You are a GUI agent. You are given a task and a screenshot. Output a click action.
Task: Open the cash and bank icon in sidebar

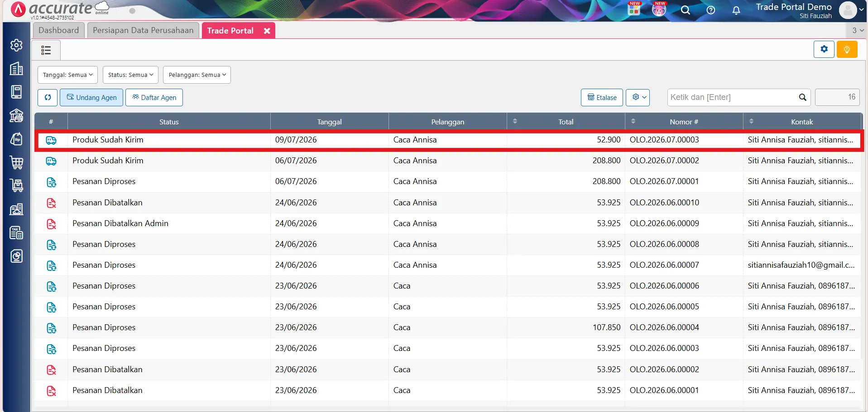(16, 116)
